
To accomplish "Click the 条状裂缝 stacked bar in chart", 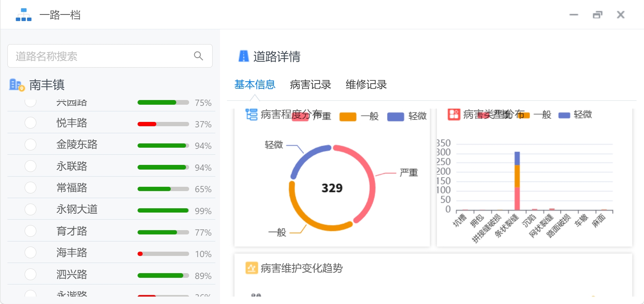I will point(517,181).
